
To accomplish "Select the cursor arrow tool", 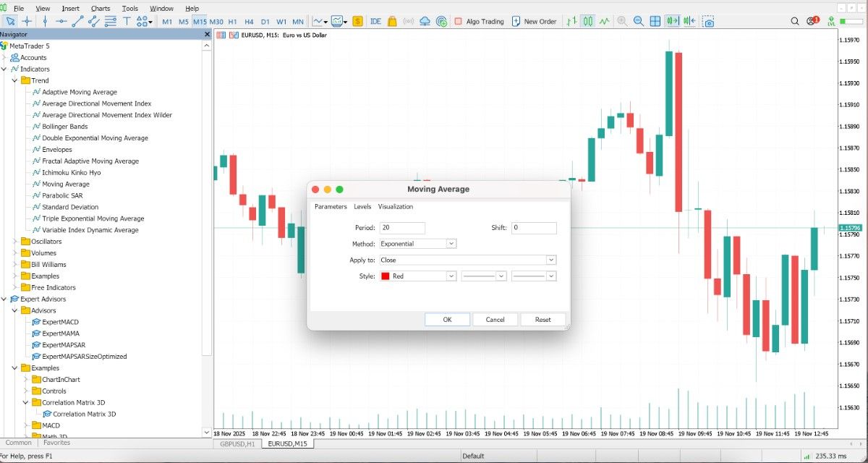I will pos(10,22).
